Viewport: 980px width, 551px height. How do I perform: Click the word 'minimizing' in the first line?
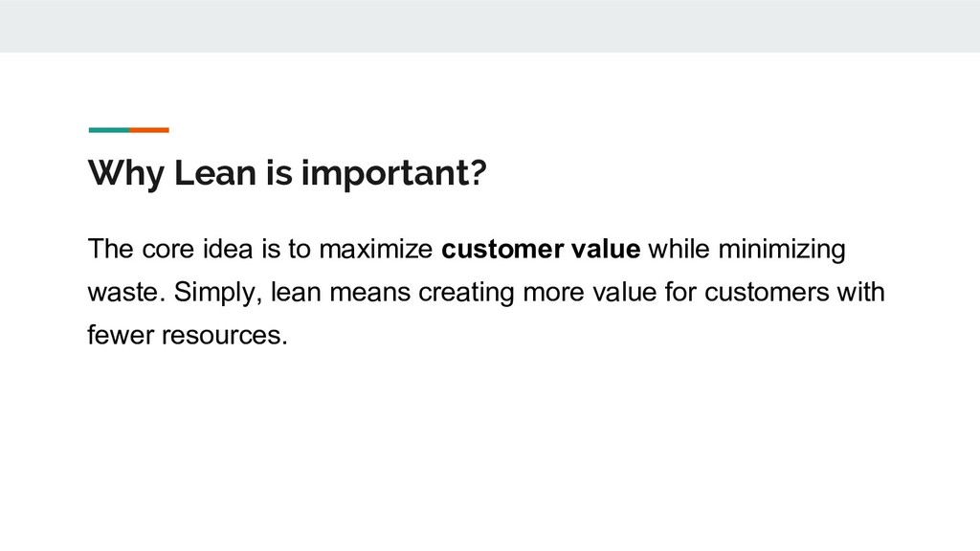782,250
